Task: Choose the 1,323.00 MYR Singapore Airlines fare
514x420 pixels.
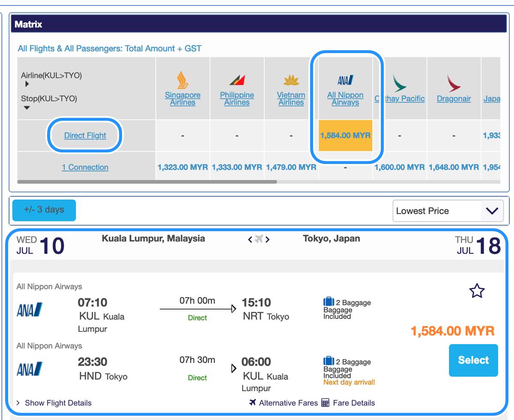Action: click(x=182, y=167)
